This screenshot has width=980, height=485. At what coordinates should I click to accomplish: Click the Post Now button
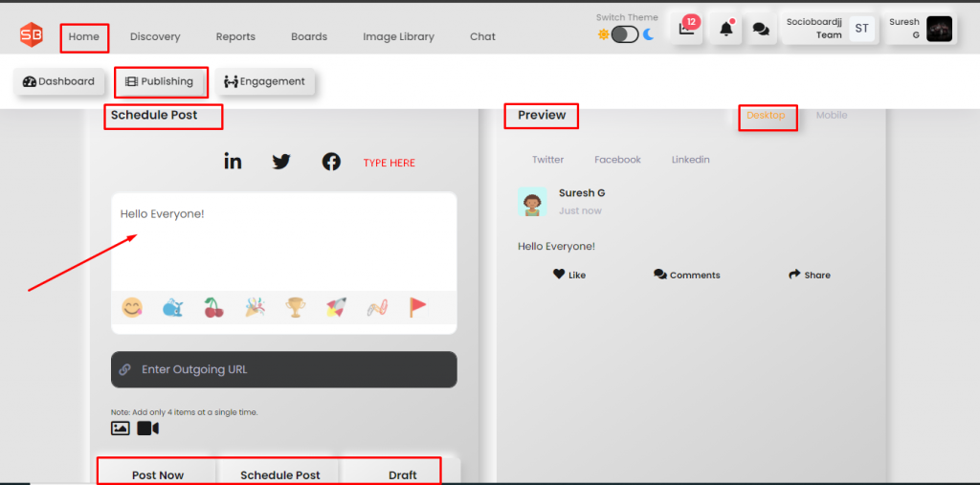pos(158,474)
